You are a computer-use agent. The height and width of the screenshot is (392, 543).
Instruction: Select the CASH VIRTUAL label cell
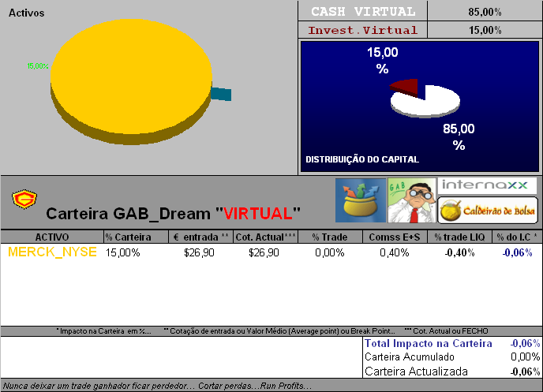363,11
